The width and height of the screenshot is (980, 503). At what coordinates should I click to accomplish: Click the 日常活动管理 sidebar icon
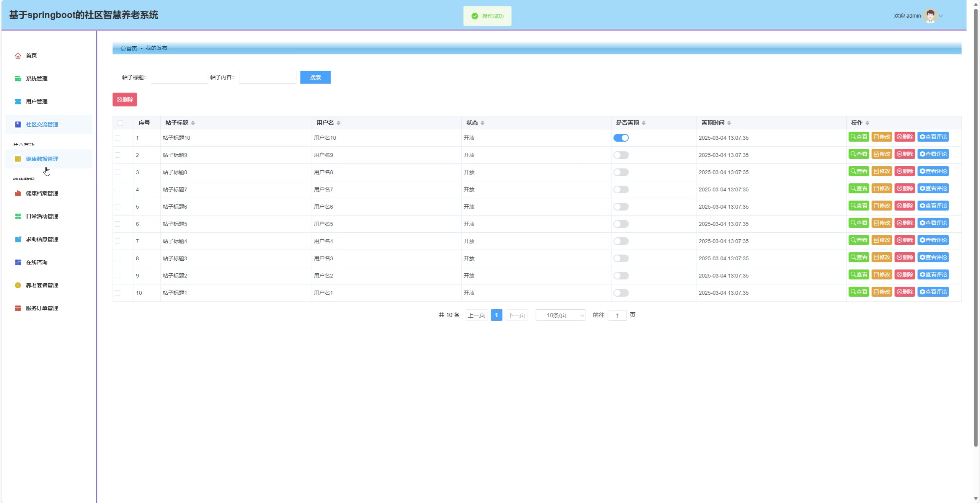pyautogui.click(x=18, y=216)
